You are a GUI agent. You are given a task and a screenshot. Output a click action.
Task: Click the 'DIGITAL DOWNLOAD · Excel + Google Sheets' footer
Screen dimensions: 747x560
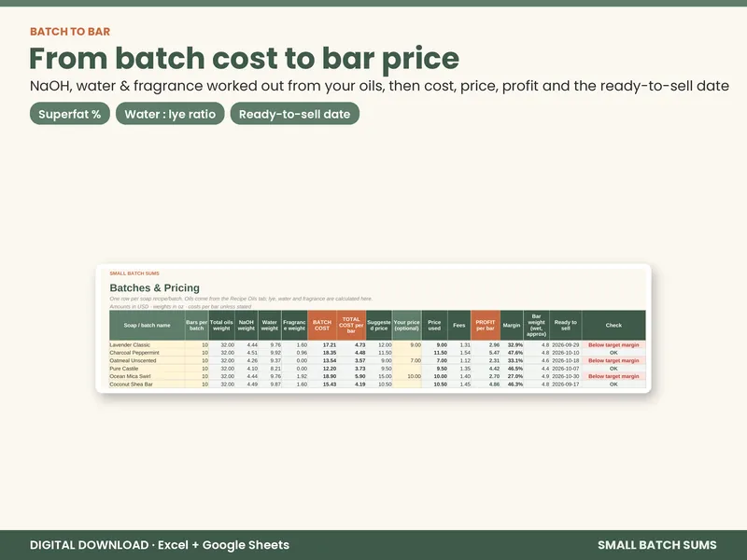click(x=160, y=545)
